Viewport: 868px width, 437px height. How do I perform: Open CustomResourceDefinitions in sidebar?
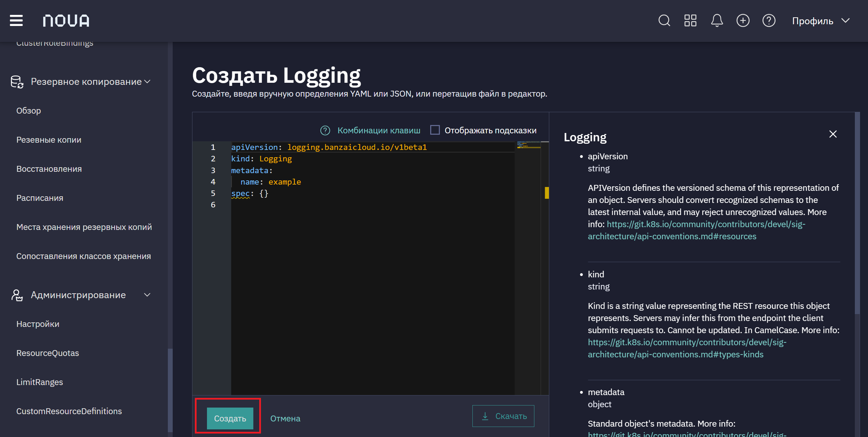[x=69, y=411]
